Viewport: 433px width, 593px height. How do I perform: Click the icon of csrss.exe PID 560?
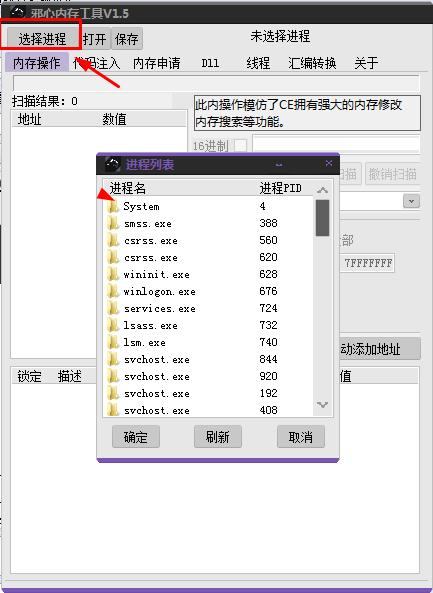click(113, 241)
